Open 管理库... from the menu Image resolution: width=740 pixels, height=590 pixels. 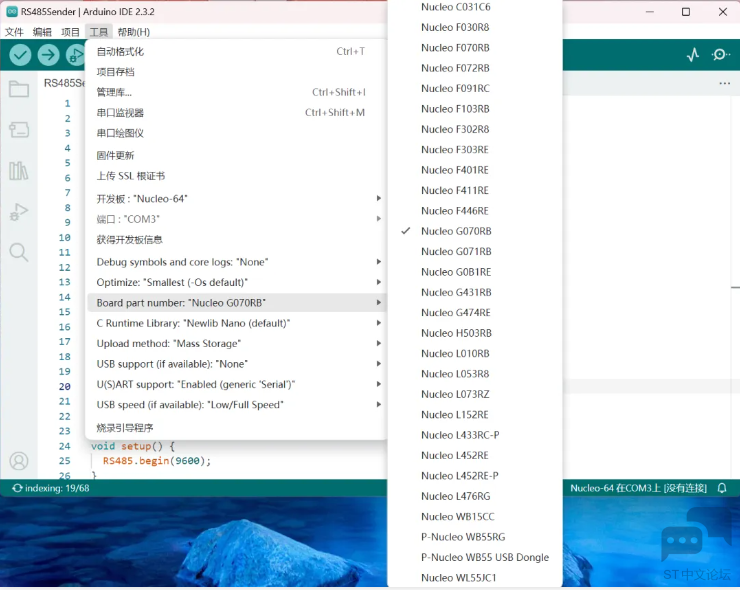click(237, 92)
